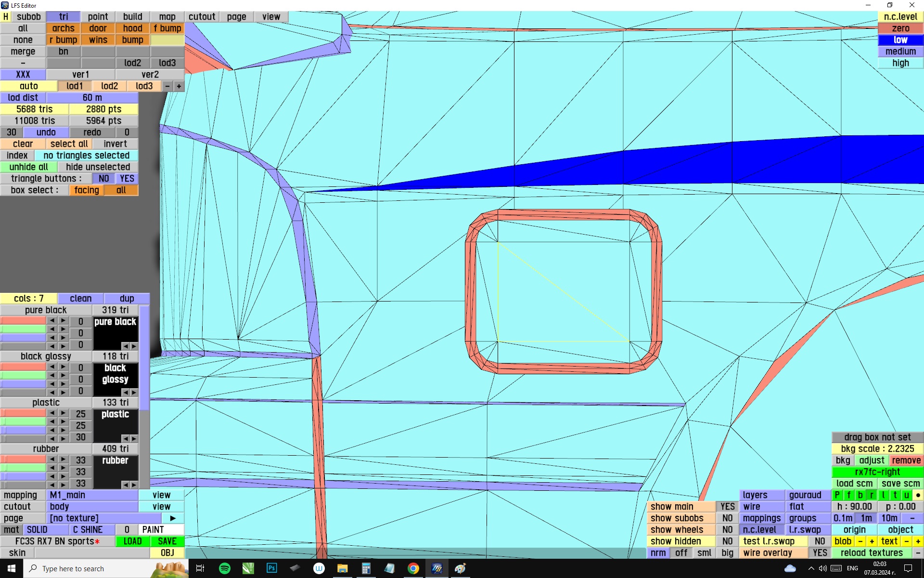Open the M1_main mapping selector
The width and height of the screenshot is (924, 578).
click(x=92, y=495)
